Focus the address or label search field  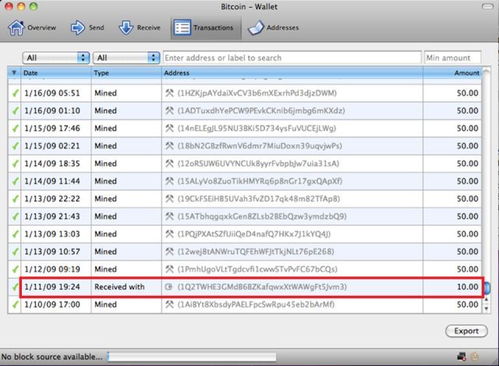click(x=292, y=58)
